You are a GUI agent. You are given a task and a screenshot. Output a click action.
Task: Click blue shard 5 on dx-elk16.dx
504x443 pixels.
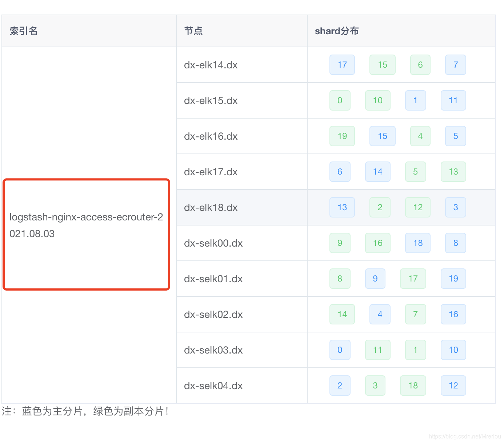pos(456,136)
